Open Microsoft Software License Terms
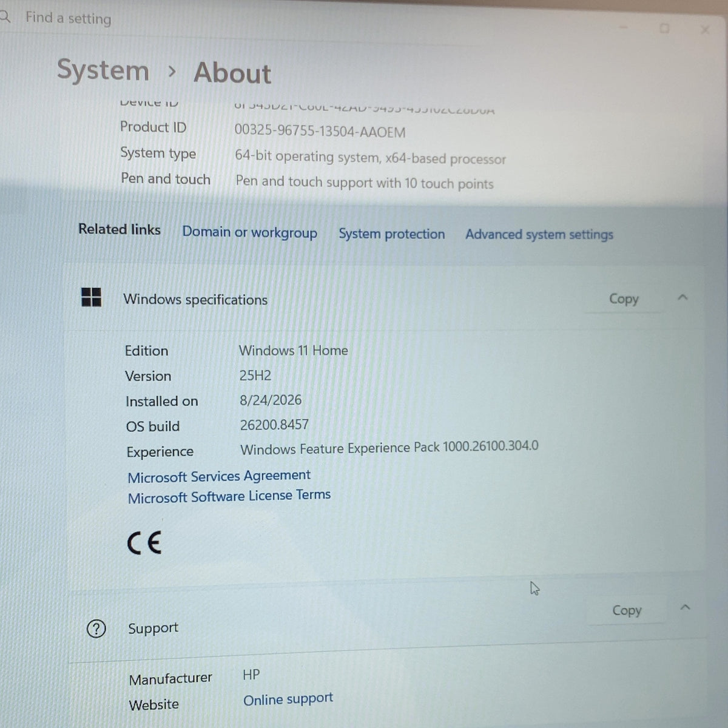728x728 pixels. pos(229,496)
